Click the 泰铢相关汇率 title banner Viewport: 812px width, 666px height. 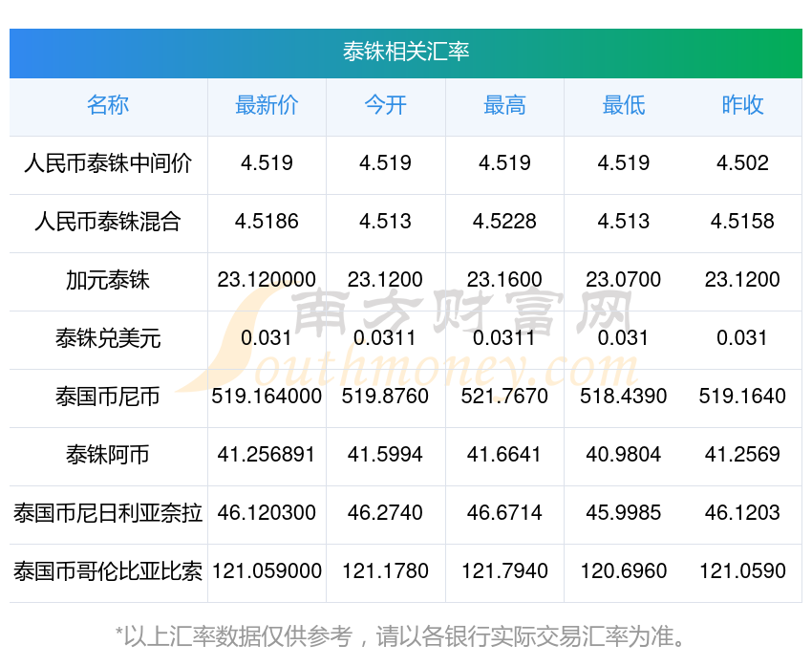[x=406, y=52]
